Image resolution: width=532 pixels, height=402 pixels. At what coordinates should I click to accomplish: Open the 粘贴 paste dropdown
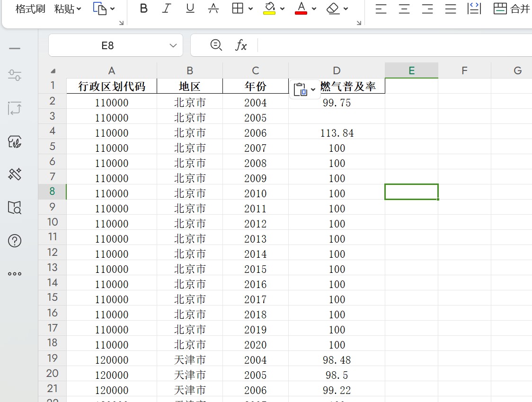68,9
